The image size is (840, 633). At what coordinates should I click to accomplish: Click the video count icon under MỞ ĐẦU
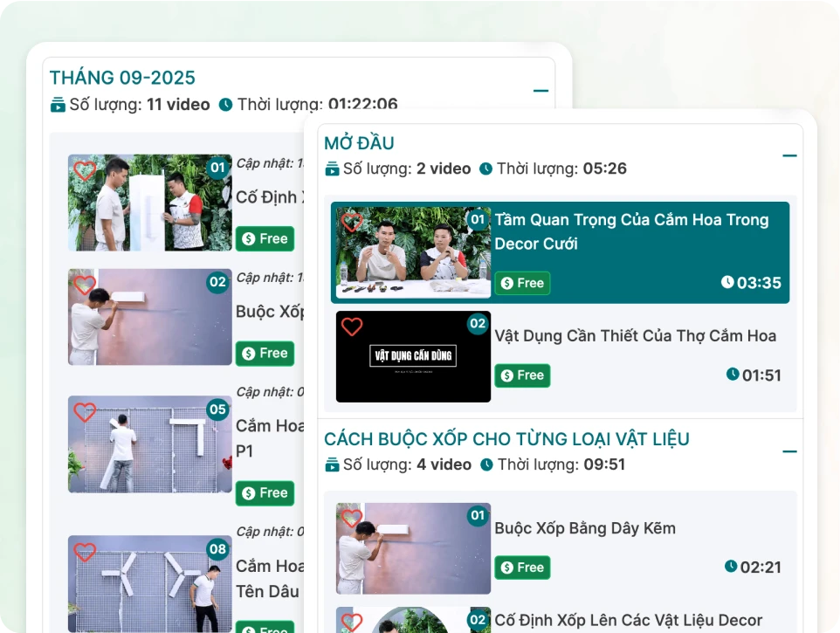332,169
